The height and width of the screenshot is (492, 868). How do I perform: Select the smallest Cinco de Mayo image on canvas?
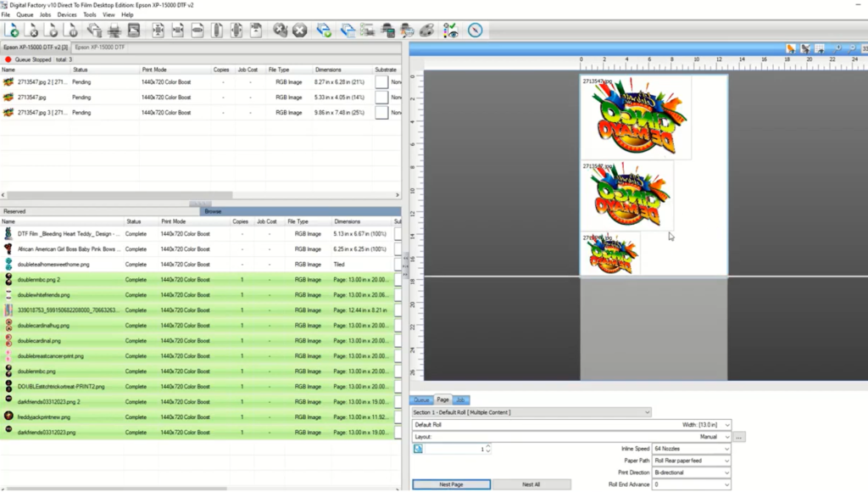[x=610, y=254]
